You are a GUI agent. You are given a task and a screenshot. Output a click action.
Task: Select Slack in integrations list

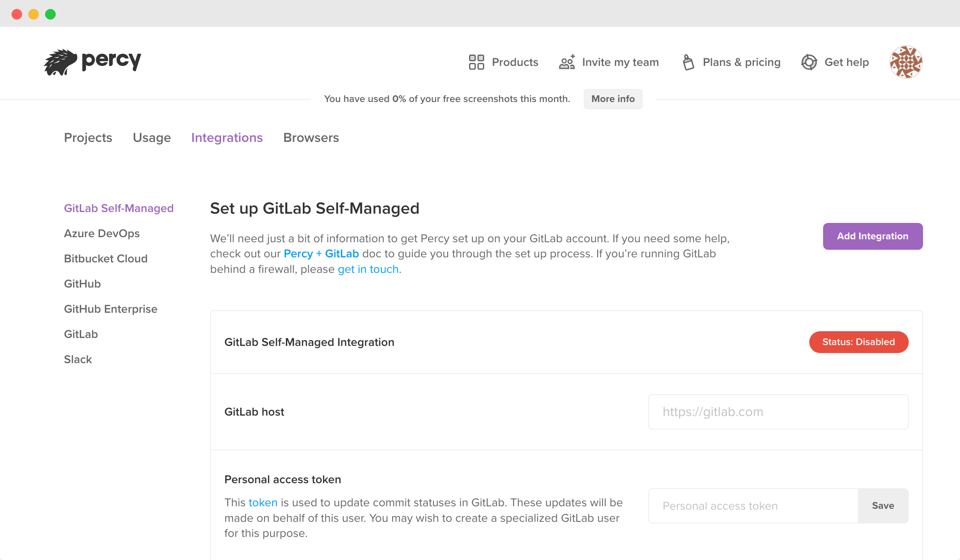(78, 359)
